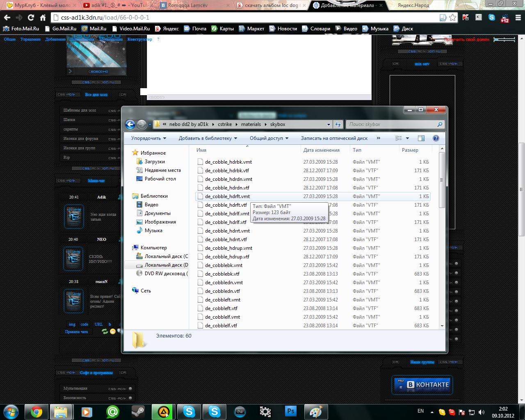Click the cstrike breadcrumb segment
Image resolution: width=525 pixels, height=420 pixels.
[225, 124]
